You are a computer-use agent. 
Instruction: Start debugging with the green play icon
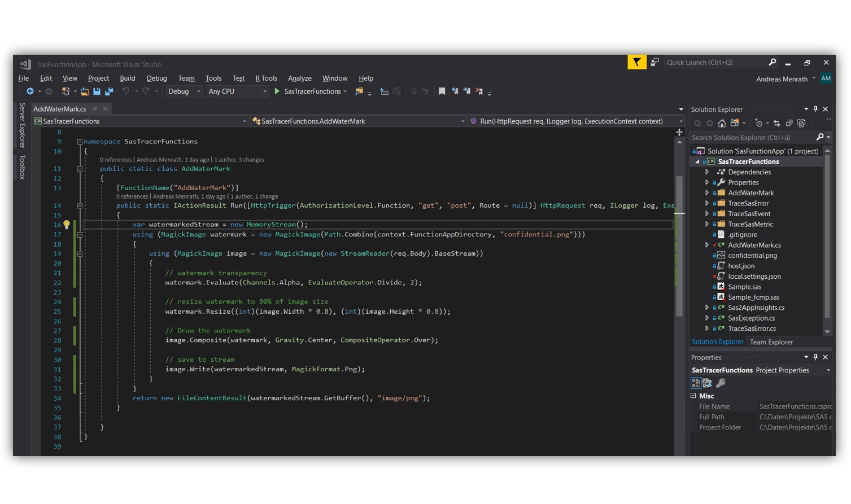tap(277, 91)
